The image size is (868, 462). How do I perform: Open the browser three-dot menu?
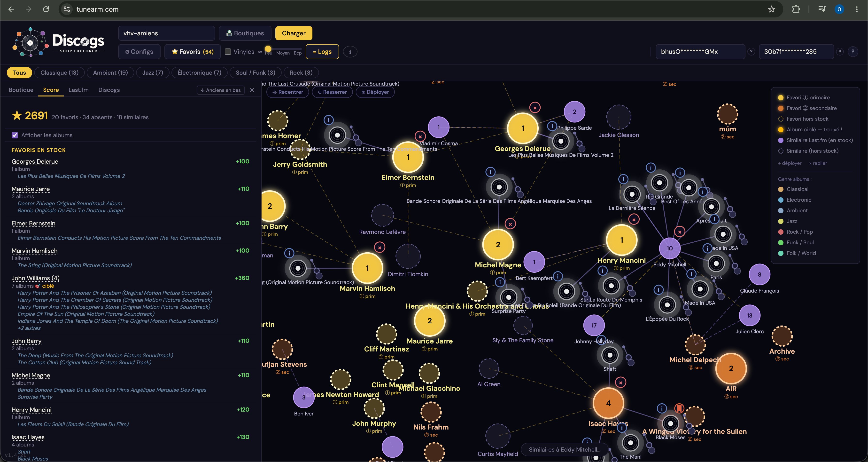pyautogui.click(x=857, y=9)
